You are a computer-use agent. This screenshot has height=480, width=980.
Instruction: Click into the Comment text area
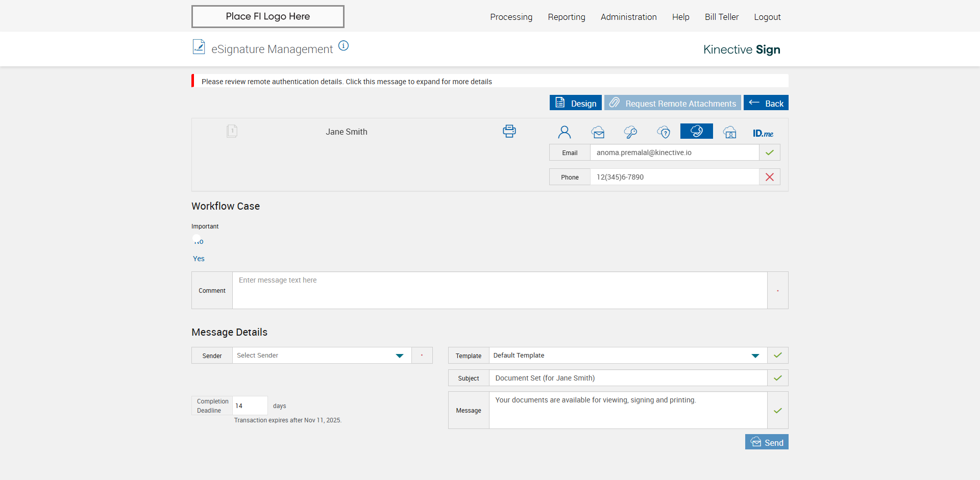(x=499, y=290)
